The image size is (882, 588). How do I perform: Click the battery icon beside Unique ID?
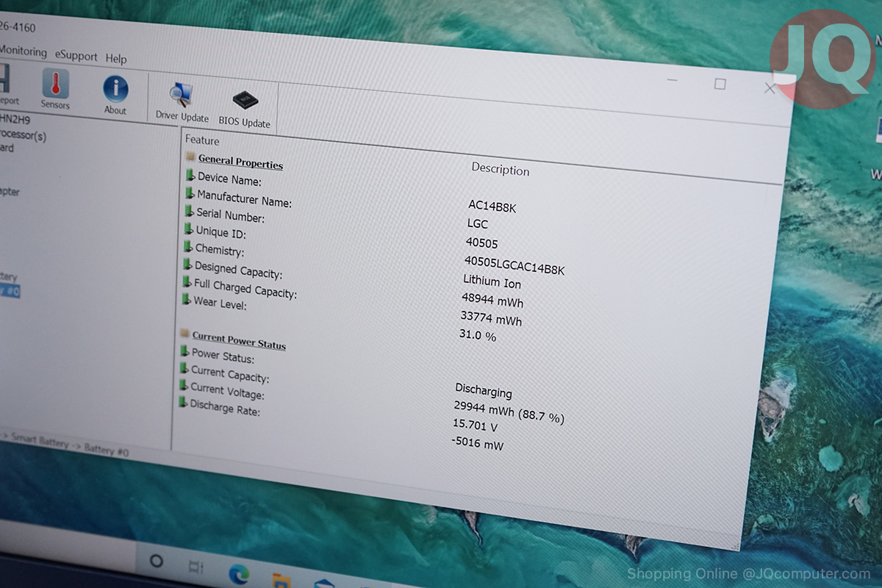tap(188, 229)
